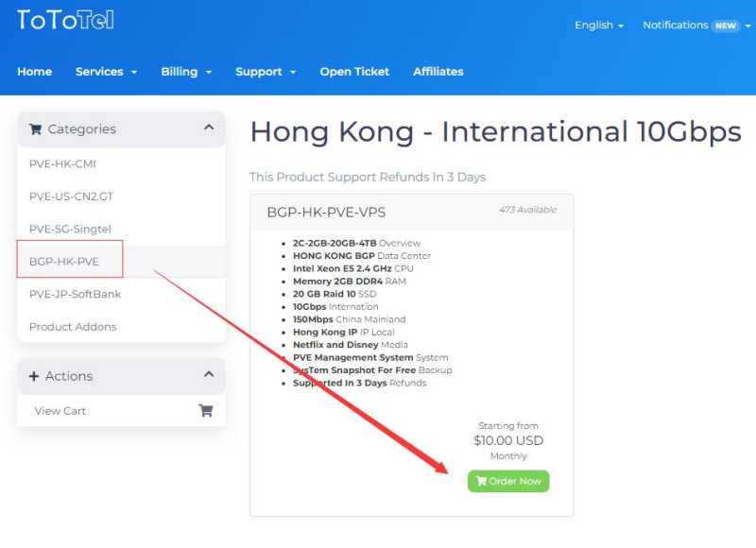
Task: Open the Notifications dropdown
Action: coord(696,26)
